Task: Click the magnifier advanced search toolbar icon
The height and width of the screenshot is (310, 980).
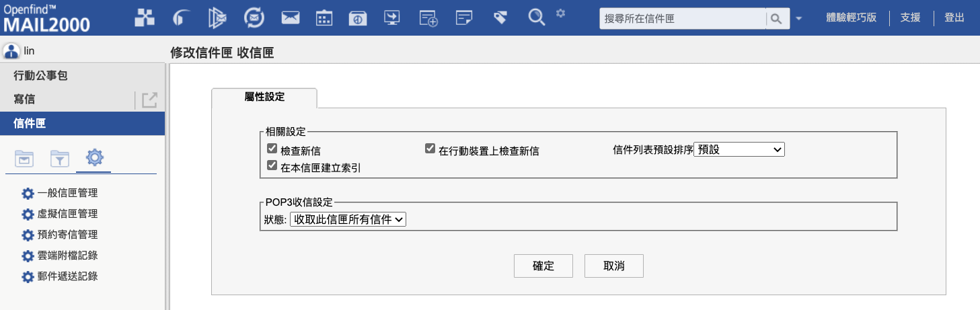Action: click(536, 18)
